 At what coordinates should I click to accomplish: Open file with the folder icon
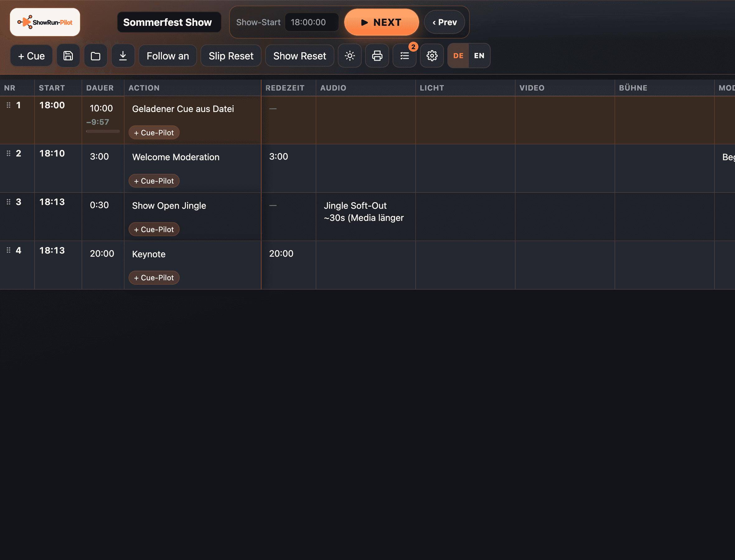click(95, 56)
